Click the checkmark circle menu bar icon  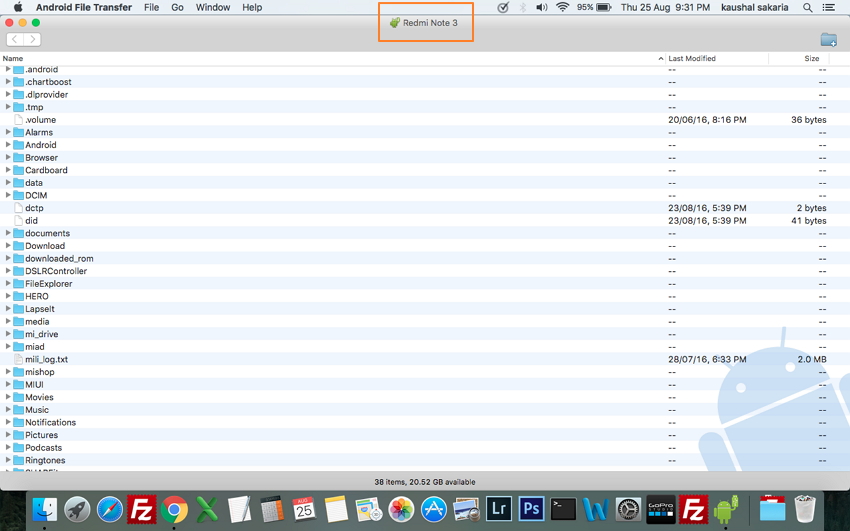(x=503, y=8)
